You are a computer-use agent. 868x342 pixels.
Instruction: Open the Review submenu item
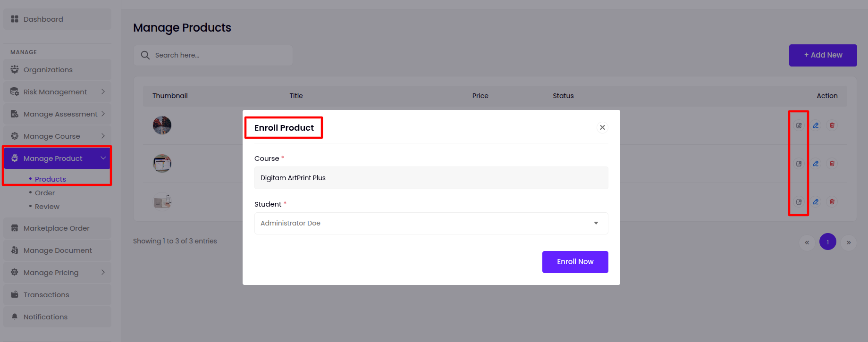[x=47, y=207]
